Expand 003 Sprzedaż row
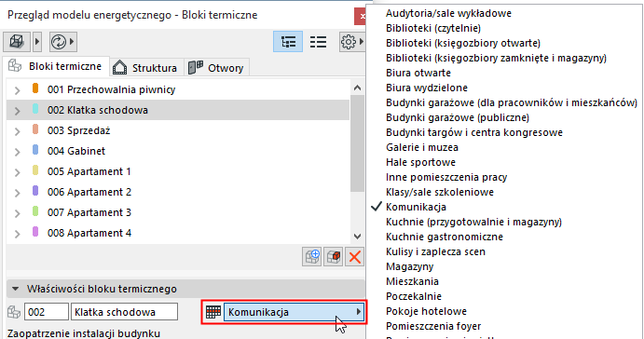The width and height of the screenshot is (644, 339). [x=18, y=131]
